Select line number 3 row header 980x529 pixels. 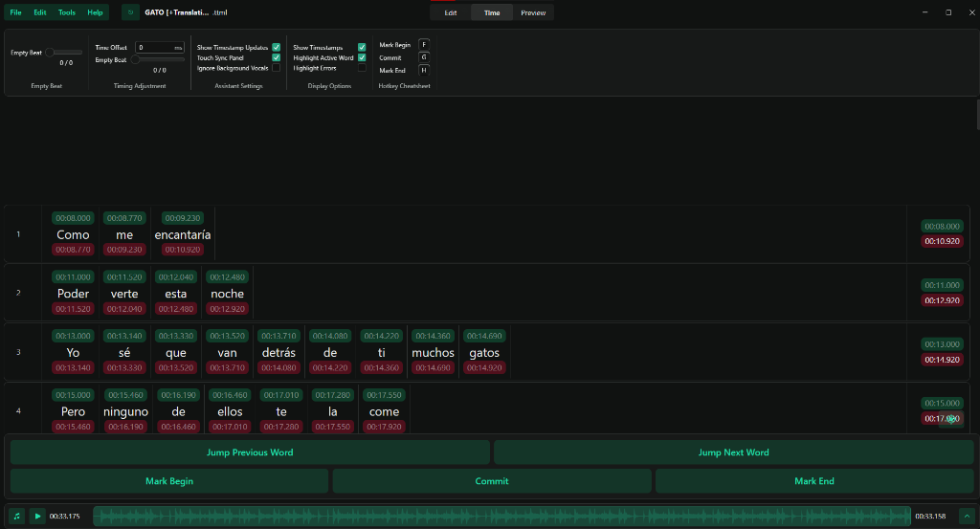(x=18, y=352)
